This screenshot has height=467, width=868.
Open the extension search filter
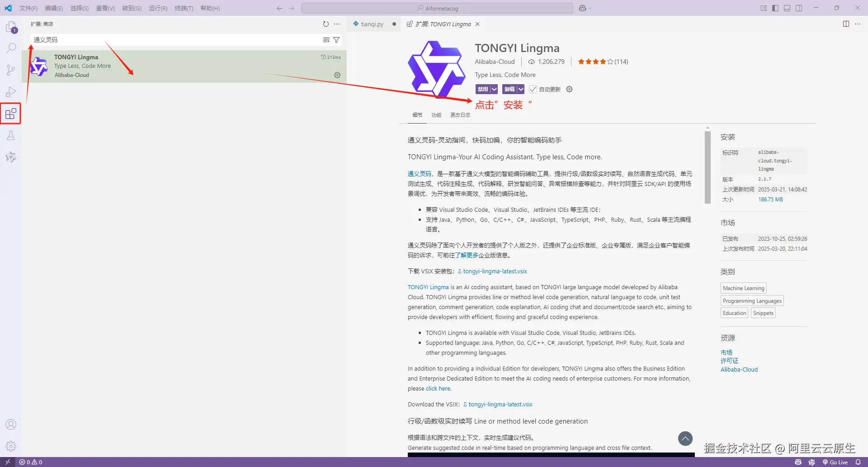(336, 40)
